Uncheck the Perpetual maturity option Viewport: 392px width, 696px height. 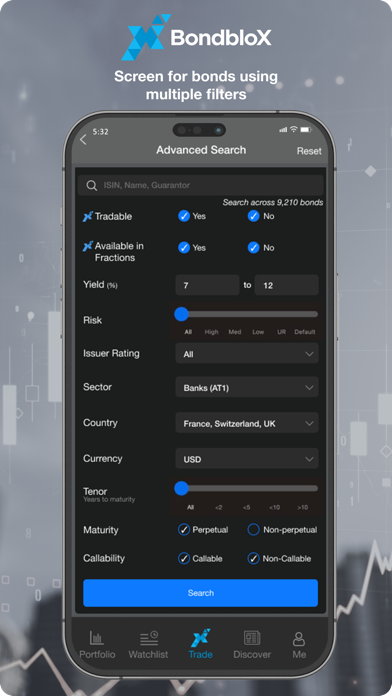click(184, 530)
